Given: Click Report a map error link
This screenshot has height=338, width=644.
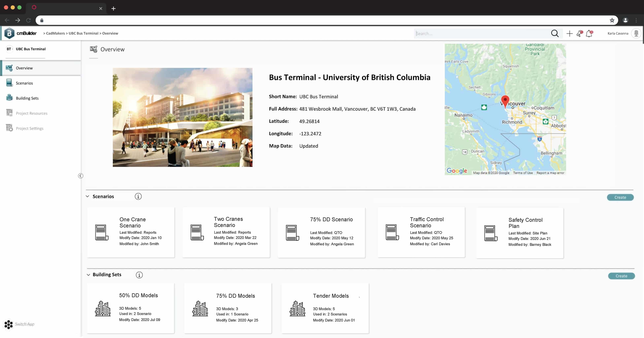Looking at the screenshot, I should (550, 173).
